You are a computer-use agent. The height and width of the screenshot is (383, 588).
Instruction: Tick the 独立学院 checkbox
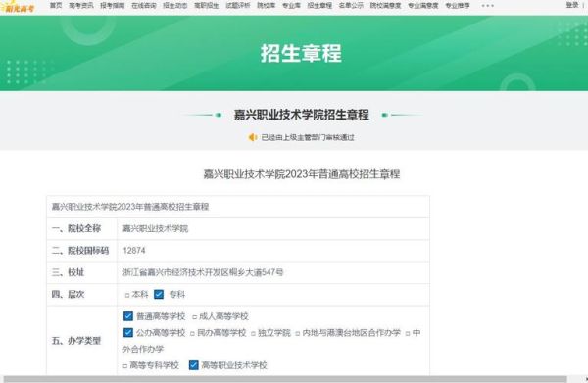tap(253, 333)
